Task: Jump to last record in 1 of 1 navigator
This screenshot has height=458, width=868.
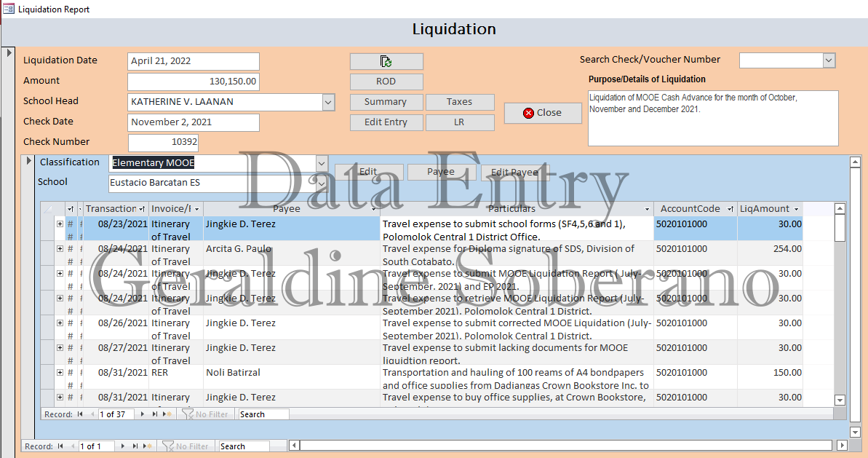Action: point(135,446)
